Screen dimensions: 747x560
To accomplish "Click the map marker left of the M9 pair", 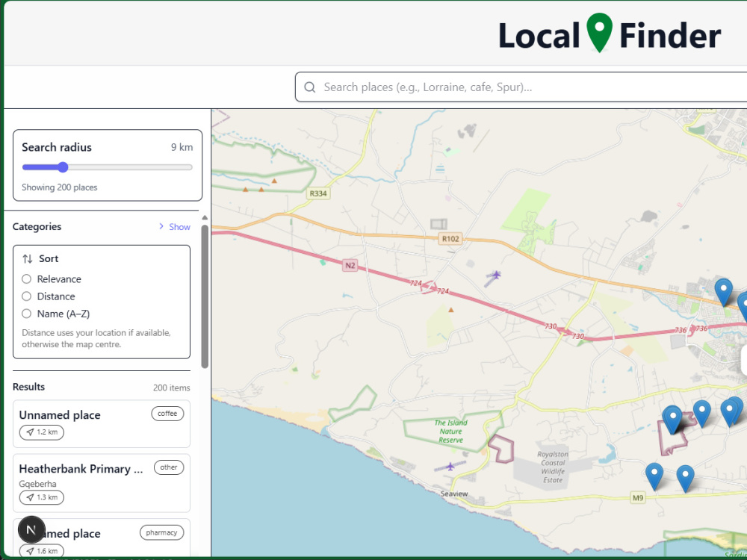I will [x=654, y=476].
